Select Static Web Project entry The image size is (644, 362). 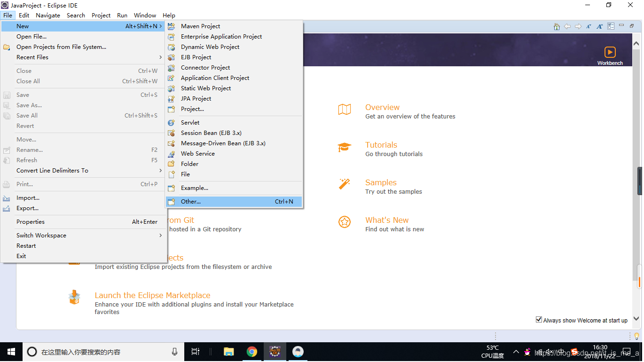pyautogui.click(x=234, y=88)
